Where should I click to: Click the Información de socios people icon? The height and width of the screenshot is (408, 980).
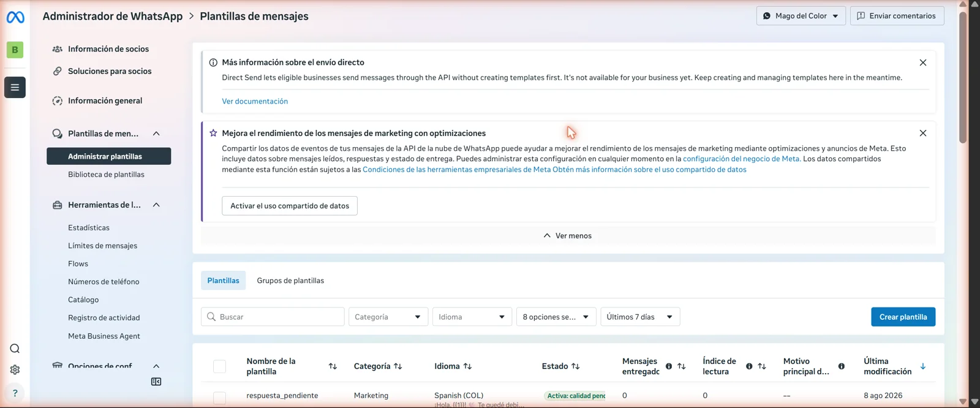click(x=58, y=49)
